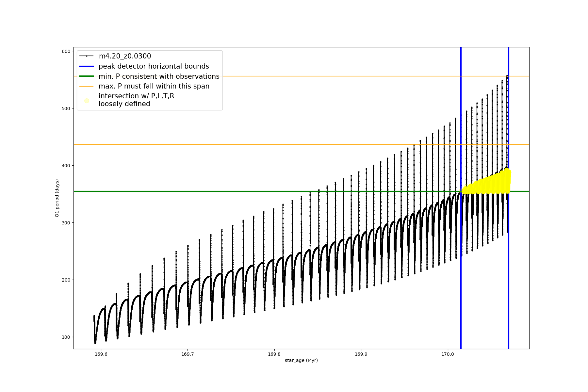Viewport: 588px width, 392px height.
Task: Click the 169.8 x-axis tick label
Action: [x=274, y=354]
